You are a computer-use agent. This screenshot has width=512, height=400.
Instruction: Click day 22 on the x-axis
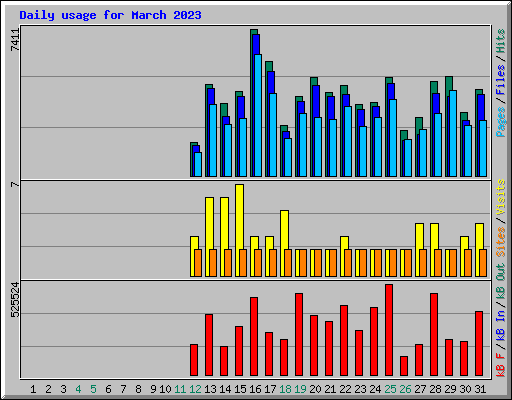345,389
